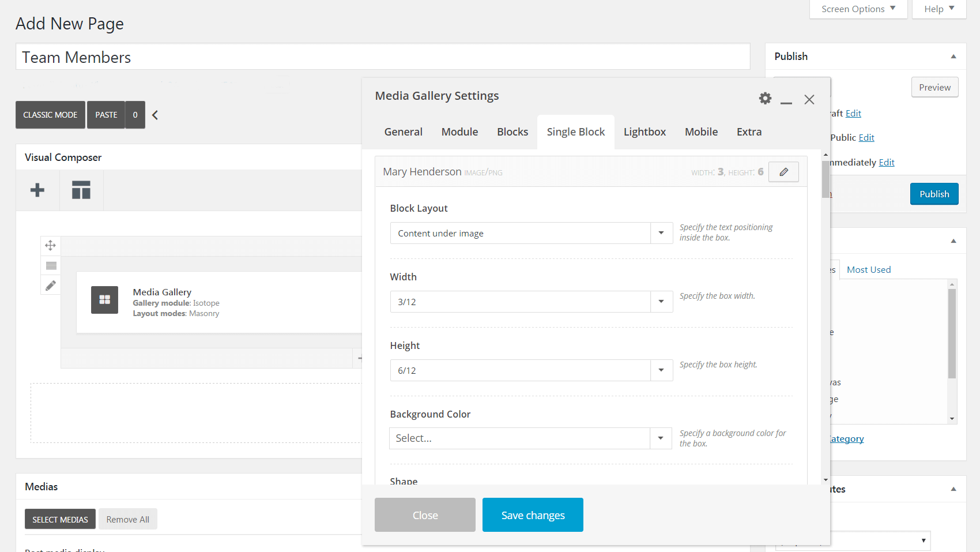Open Block Layout dropdown
The image size is (980, 552).
532,233
